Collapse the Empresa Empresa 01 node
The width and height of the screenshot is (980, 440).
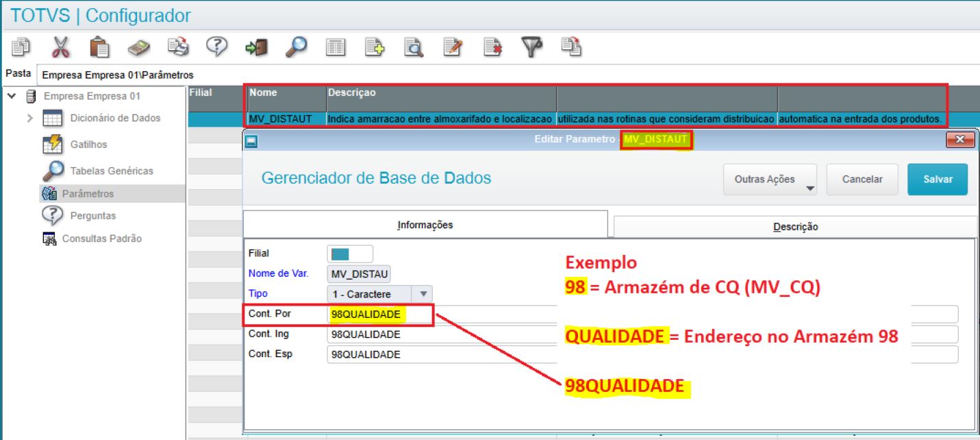click(12, 96)
